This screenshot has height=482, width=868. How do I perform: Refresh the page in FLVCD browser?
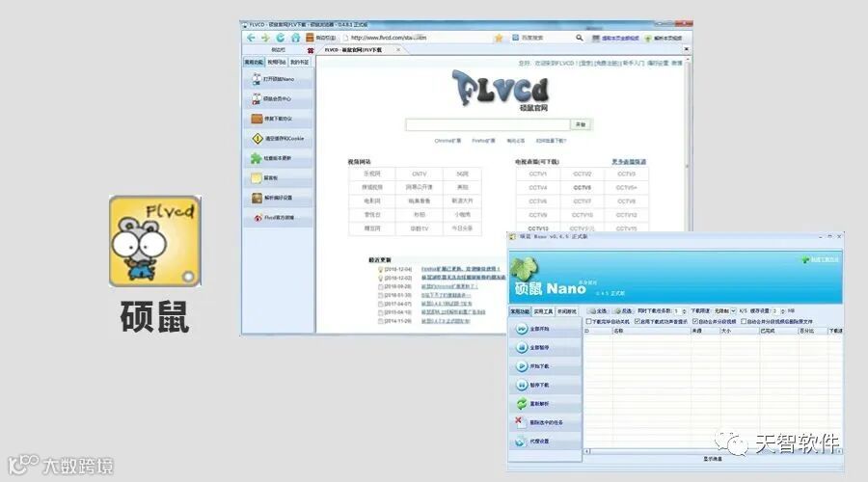280,38
